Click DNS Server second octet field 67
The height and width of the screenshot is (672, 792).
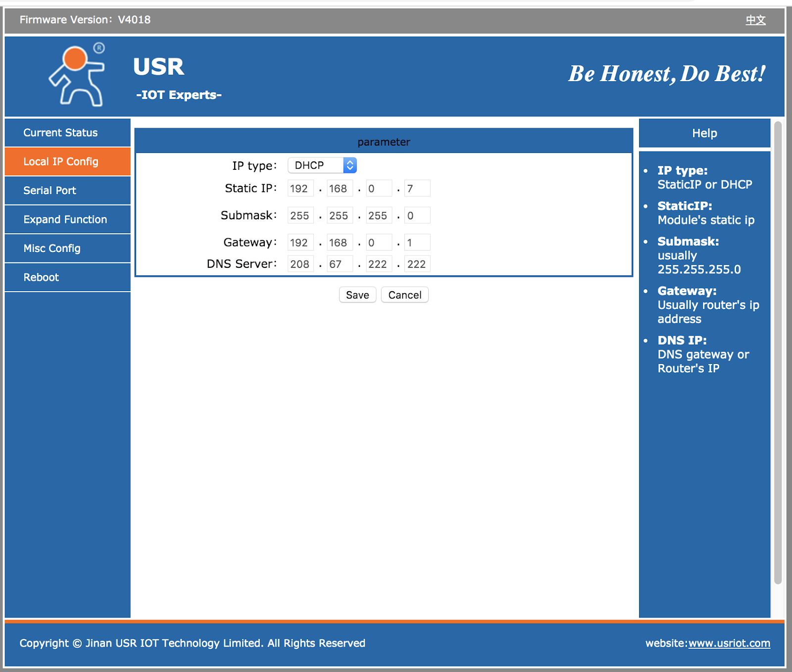(340, 264)
